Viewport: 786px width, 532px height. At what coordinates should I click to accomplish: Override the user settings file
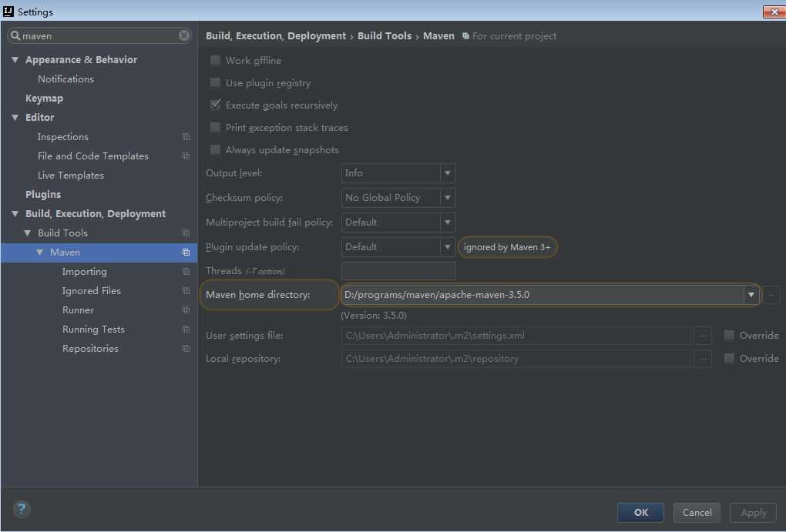point(729,336)
